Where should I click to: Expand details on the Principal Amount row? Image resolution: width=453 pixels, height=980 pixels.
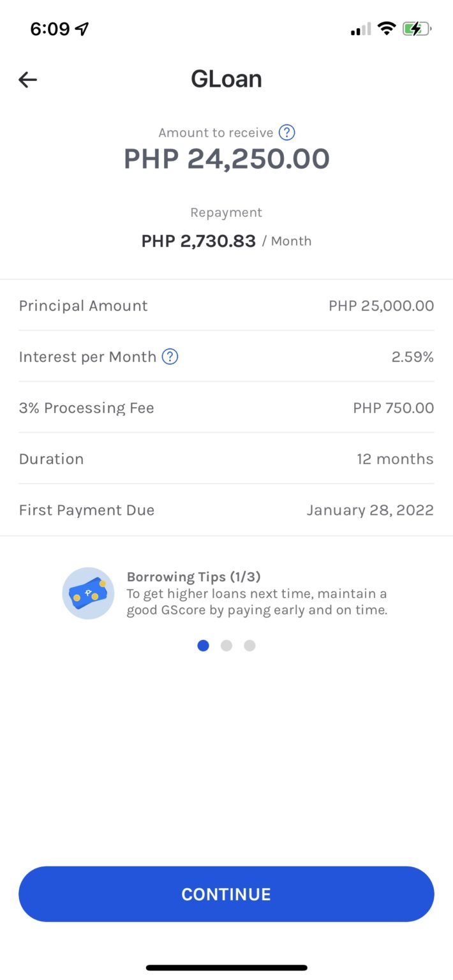(x=226, y=306)
